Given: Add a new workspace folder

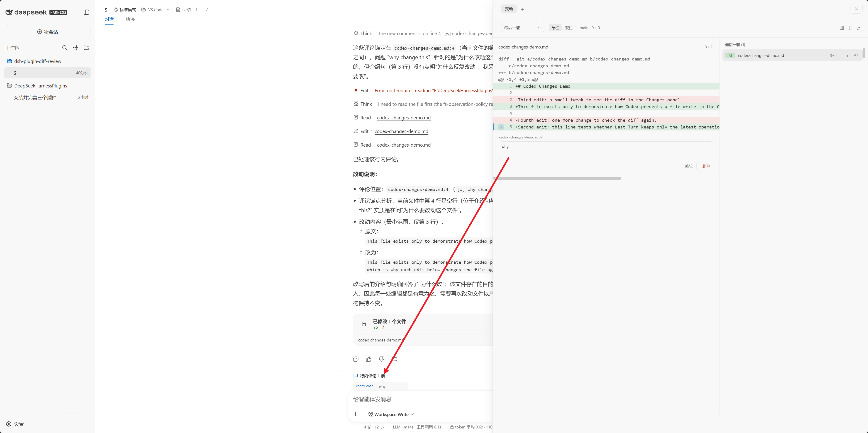Looking at the screenshot, I should click(x=86, y=48).
